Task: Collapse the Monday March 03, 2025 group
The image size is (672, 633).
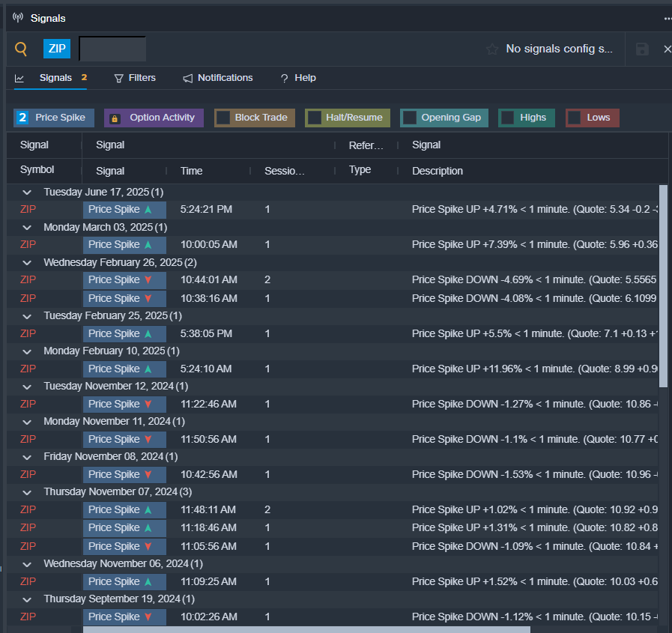Action: point(27,228)
